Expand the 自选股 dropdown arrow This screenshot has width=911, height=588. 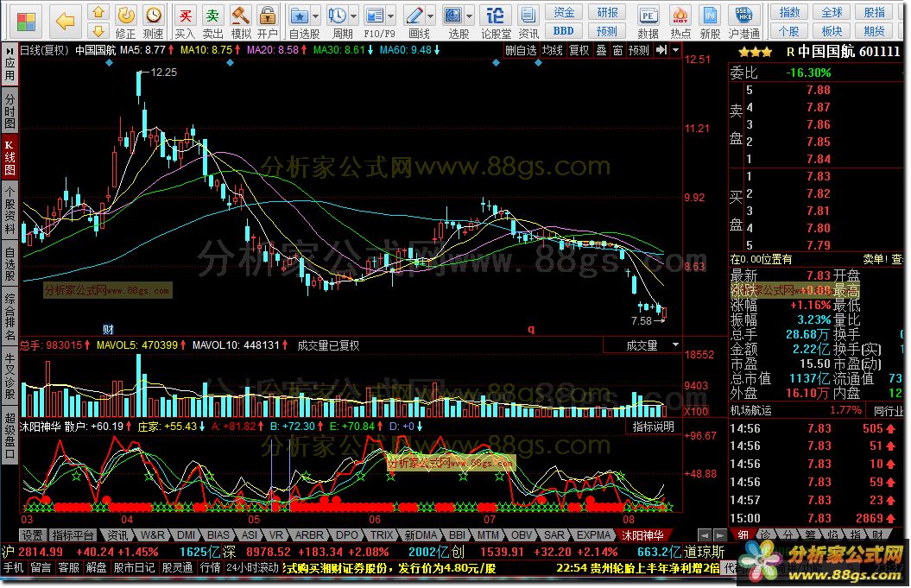(x=316, y=16)
